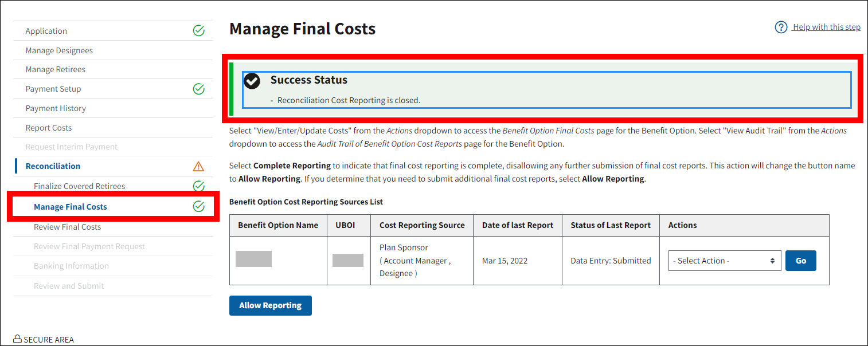
Task: Navigate to Payment History
Action: click(x=56, y=108)
